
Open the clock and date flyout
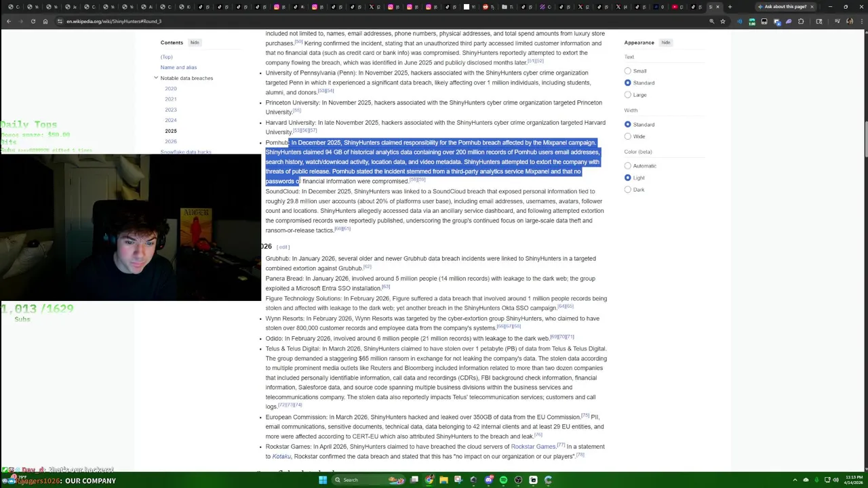[854, 480]
